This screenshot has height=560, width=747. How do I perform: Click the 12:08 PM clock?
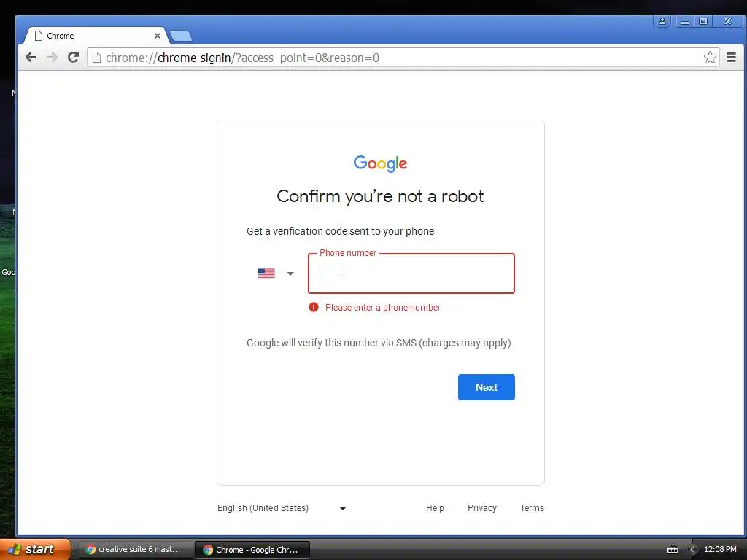720,550
